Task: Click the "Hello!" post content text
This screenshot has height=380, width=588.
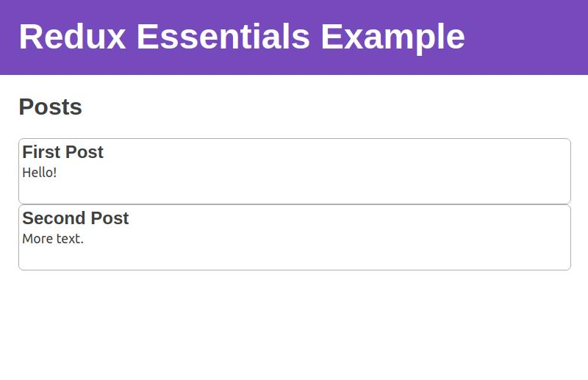Action: 40,173
